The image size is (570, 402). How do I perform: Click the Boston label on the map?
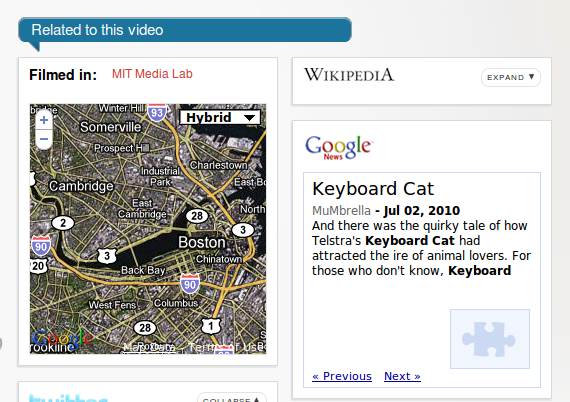coord(202,242)
